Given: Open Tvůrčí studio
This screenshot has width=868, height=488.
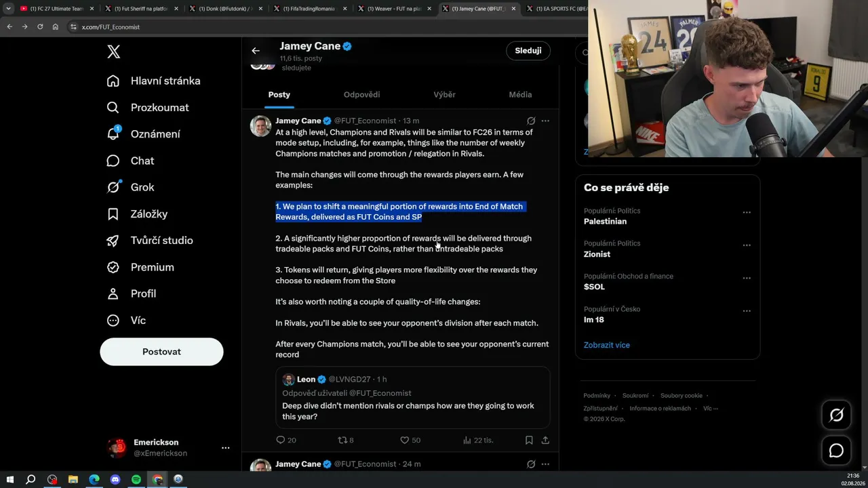Looking at the screenshot, I should [149, 241].
